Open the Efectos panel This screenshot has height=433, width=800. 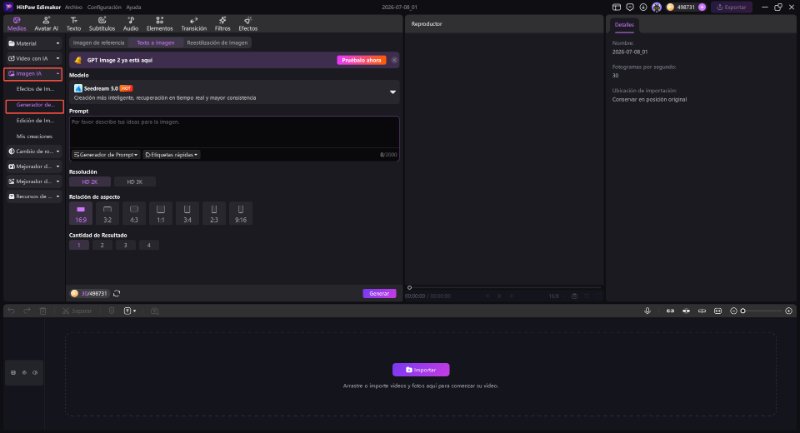(248, 24)
